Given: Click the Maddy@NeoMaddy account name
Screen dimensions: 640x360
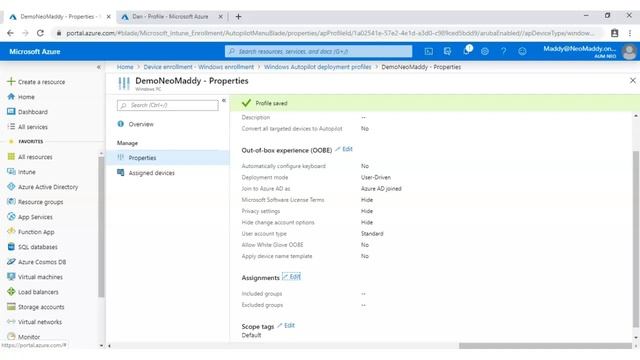Looking at the screenshot, I should tap(580, 49).
